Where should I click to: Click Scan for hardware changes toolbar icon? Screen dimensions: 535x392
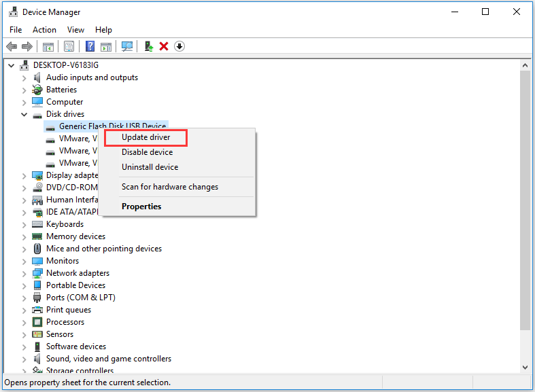point(127,46)
